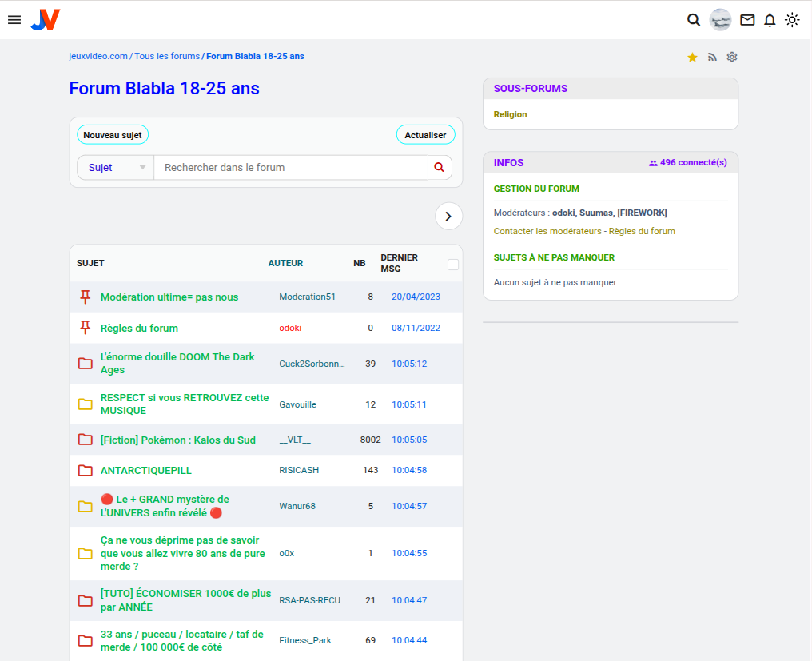Open the user avatar profile
This screenshot has height=661, width=812.
click(720, 20)
